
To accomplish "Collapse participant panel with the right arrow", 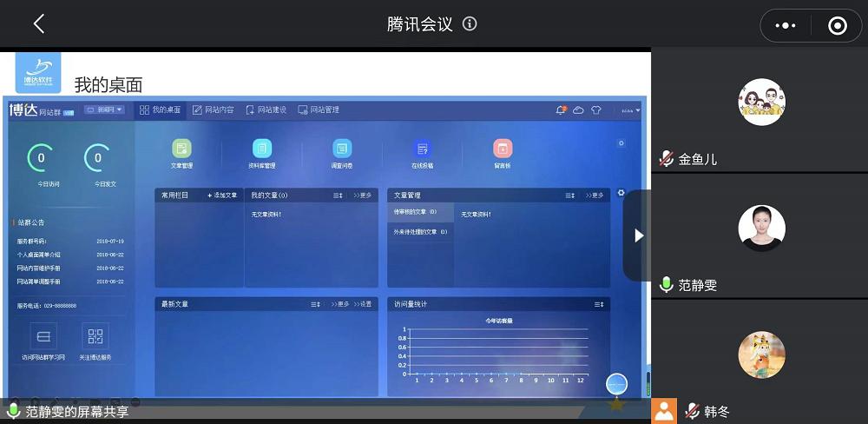I will [x=638, y=235].
